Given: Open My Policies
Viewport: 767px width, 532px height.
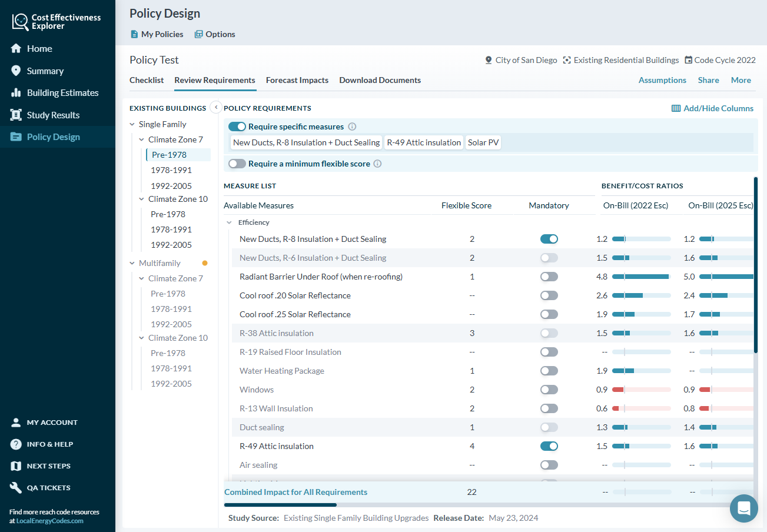Looking at the screenshot, I should pyautogui.click(x=157, y=34).
